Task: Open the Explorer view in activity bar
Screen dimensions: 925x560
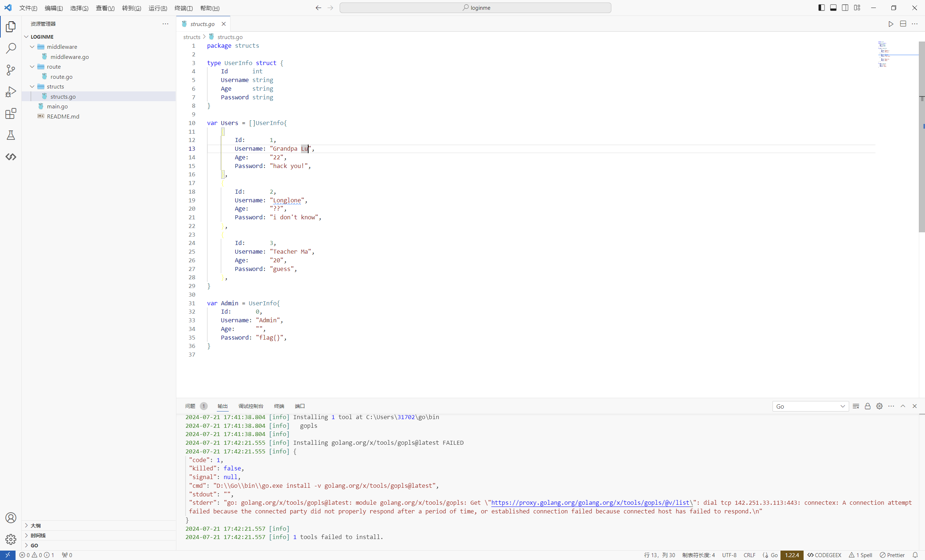Action: pos(11,27)
